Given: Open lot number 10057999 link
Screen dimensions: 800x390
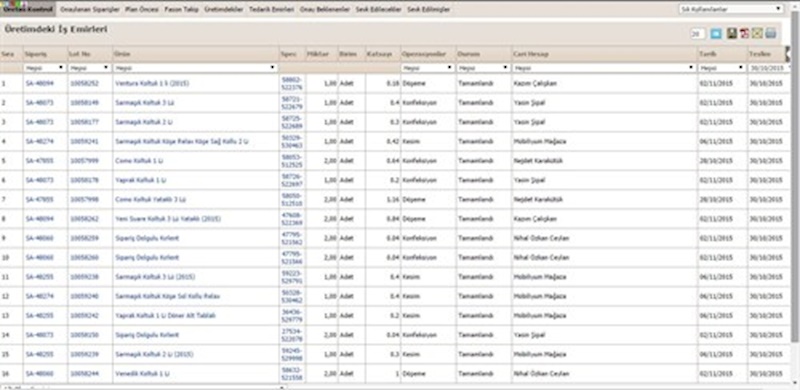Looking at the screenshot, I should [84, 161].
